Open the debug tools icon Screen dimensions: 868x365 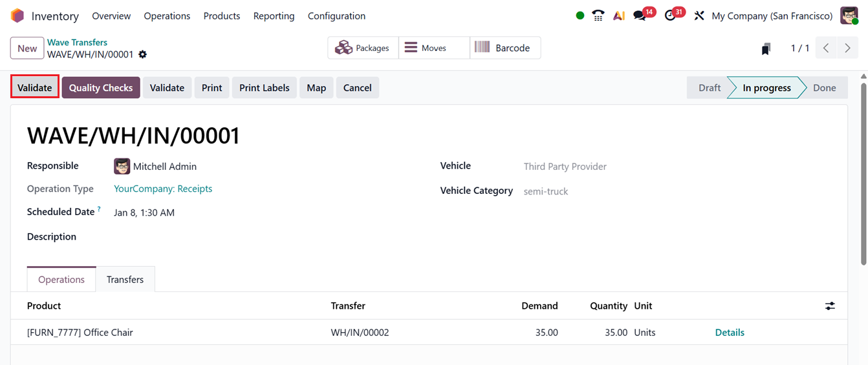pyautogui.click(x=699, y=16)
